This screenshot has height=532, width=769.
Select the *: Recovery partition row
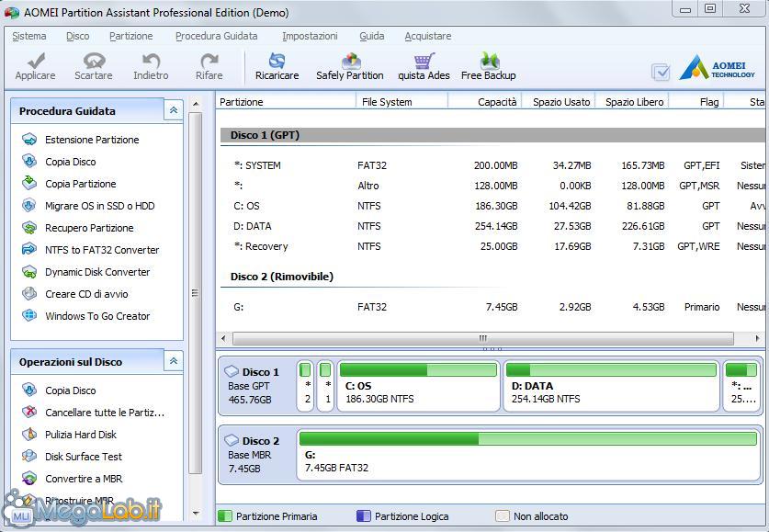[x=492, y=246]
